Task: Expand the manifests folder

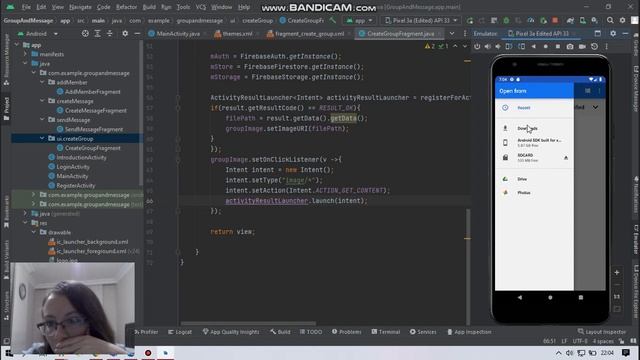Action: point(25,54)
